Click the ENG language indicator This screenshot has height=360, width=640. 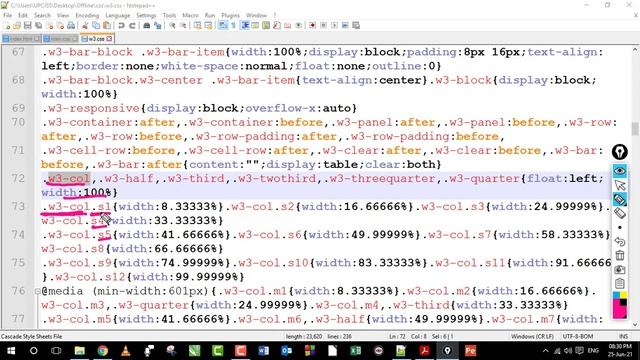click(x=593, y=351)
